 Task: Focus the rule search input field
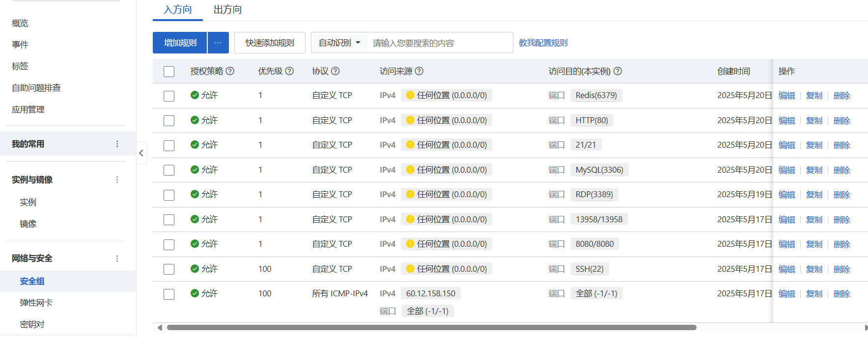click(x=440, y=43)
